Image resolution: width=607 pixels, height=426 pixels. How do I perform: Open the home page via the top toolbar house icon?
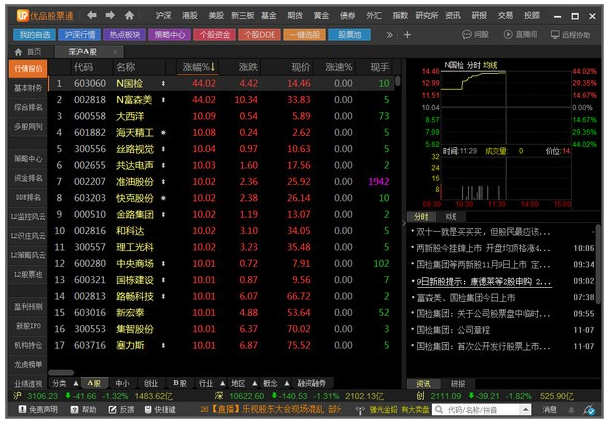point(129,15)
